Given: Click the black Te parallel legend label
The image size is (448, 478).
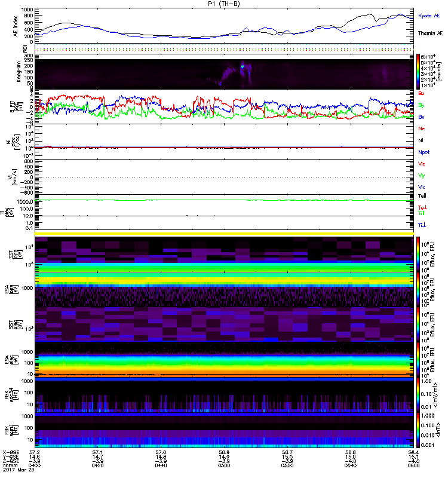Looking at the screenshot, I should (x=422, y=196).
